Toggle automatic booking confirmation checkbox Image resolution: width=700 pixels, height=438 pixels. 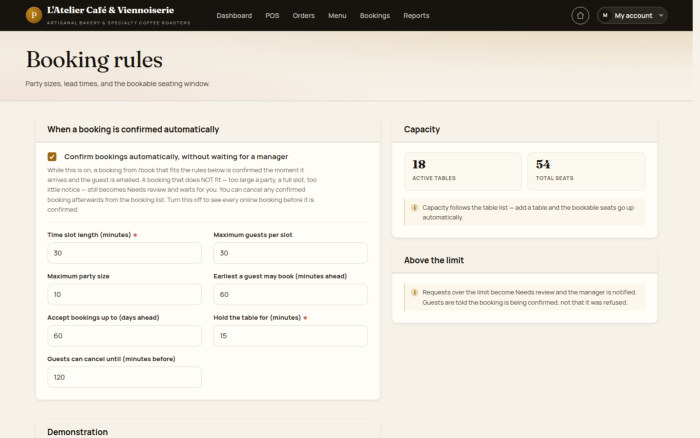coord(52,157)
